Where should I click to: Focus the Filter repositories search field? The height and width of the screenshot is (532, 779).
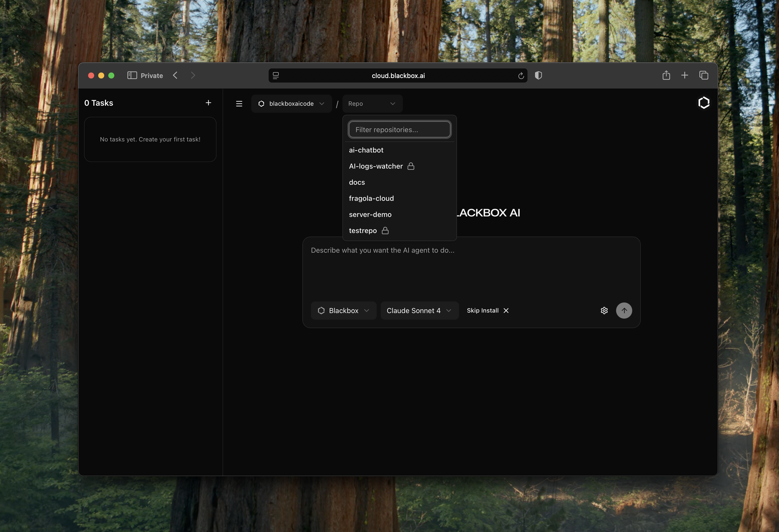pos(399,130)
